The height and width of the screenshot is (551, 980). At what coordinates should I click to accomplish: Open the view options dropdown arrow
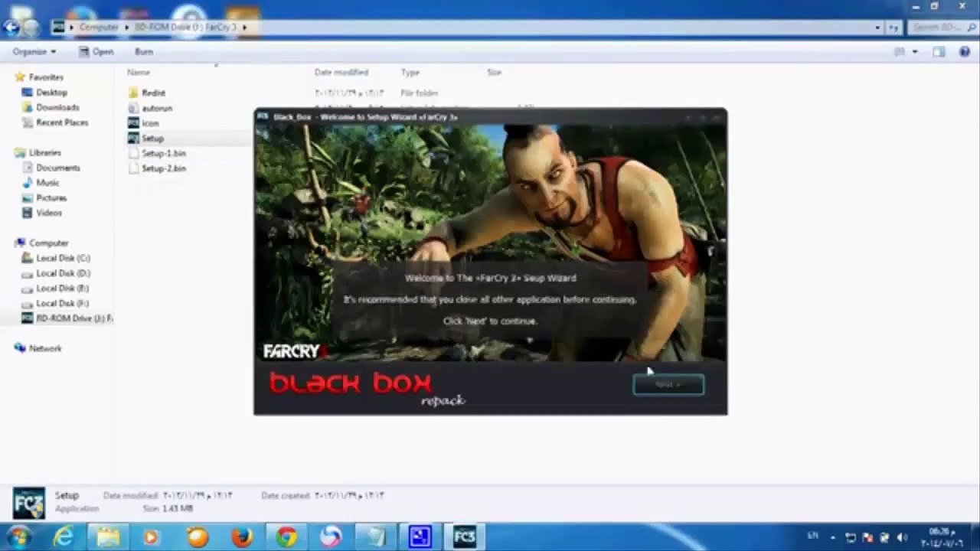point(914,51)
